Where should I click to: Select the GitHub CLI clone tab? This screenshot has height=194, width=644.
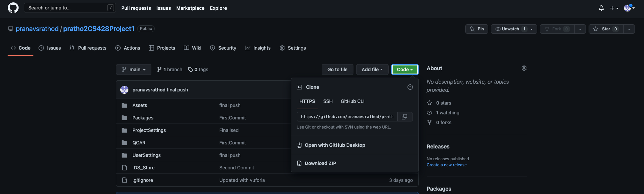[x=352, y=101]
